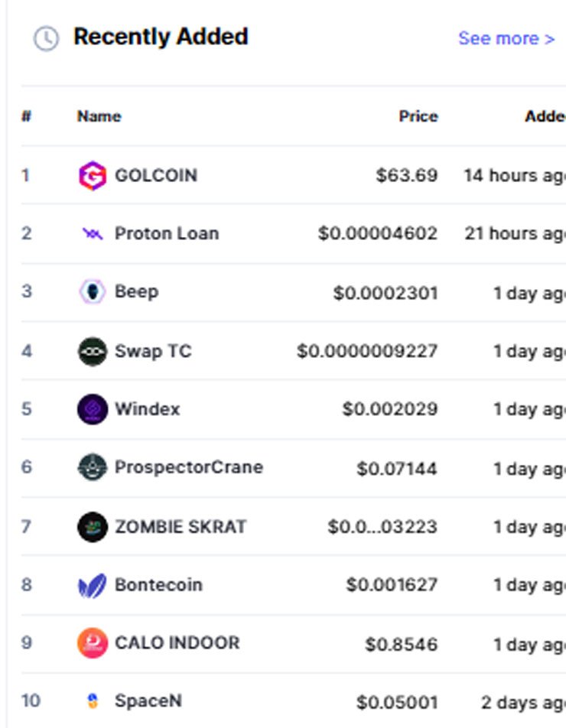Open the Proton Loan name link

pyautogui.click(x=167, y=233)
